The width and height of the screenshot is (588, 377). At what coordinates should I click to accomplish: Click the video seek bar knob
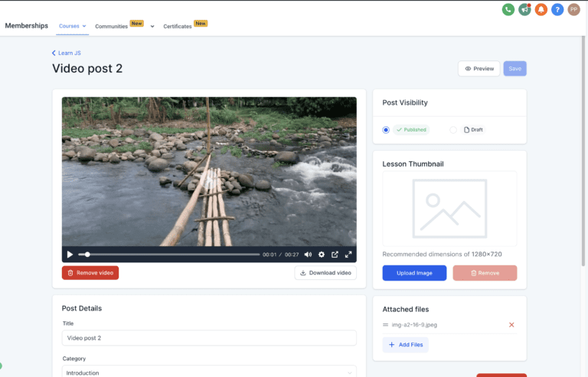tap(87, 255)
